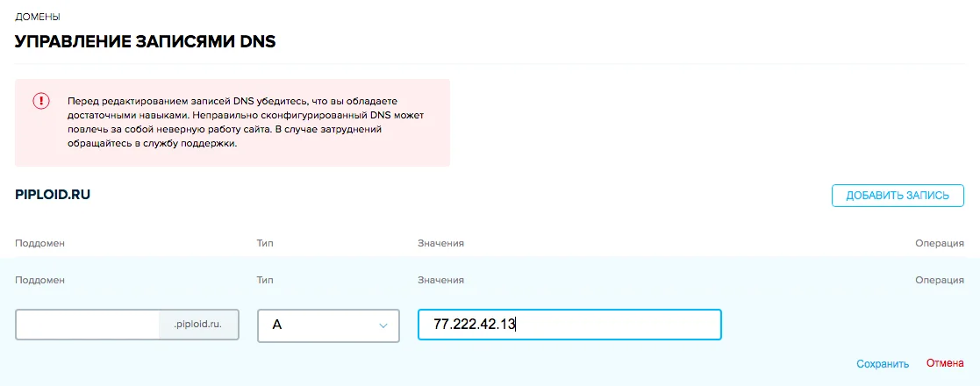Click the ДОБАВИТЬ ЗАПИСЬ button
This screenshot has width=980, height=386.
click(x=898, y=196)
